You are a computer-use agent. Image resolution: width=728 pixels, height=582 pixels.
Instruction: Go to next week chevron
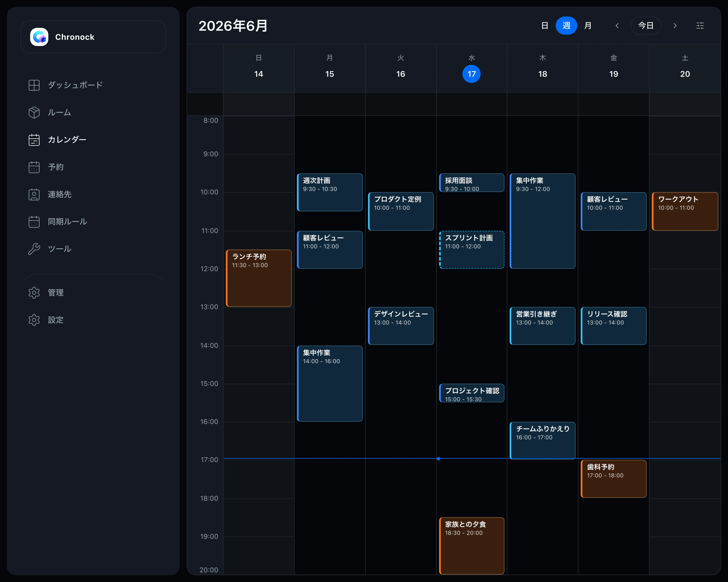(675, 26)
